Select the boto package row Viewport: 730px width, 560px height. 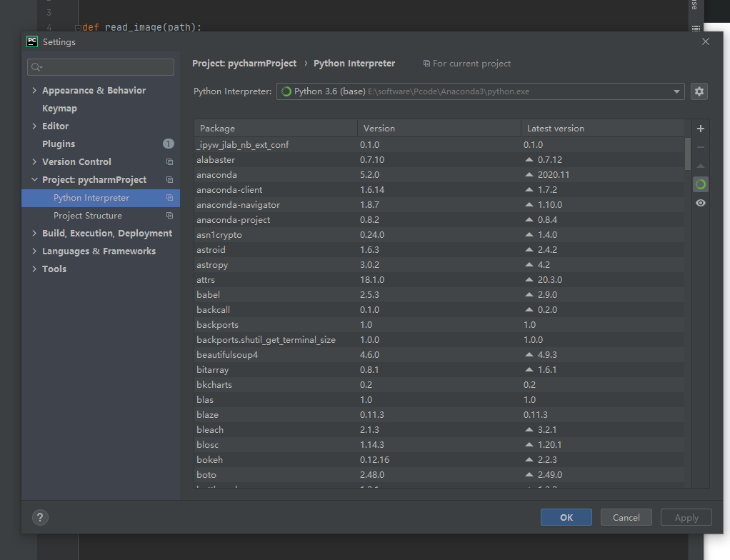click(x=439, y=475)
